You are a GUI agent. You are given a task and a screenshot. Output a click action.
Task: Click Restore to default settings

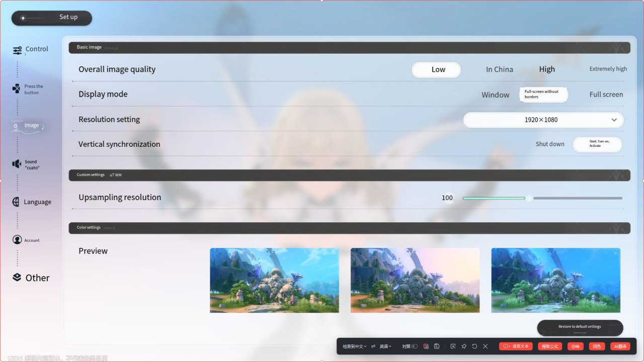pyautogui.click(x=580, y=328)
